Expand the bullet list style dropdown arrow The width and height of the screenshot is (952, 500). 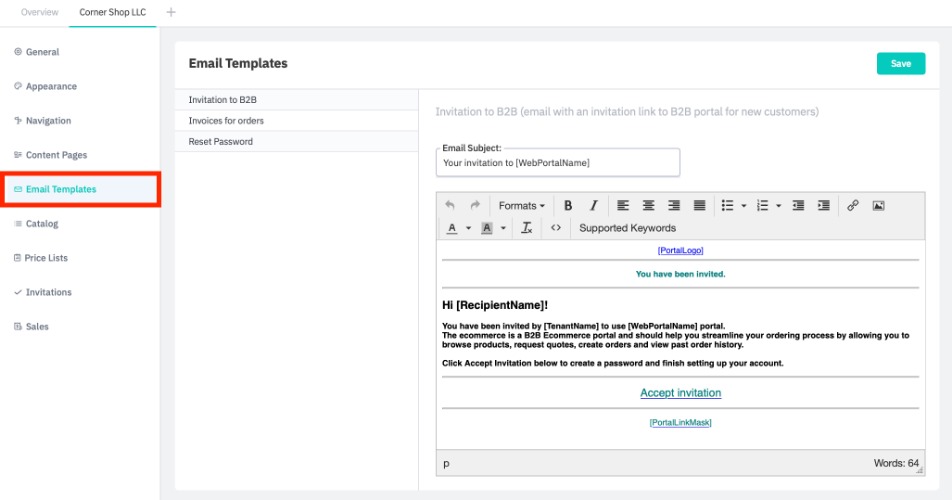[744, 206]
